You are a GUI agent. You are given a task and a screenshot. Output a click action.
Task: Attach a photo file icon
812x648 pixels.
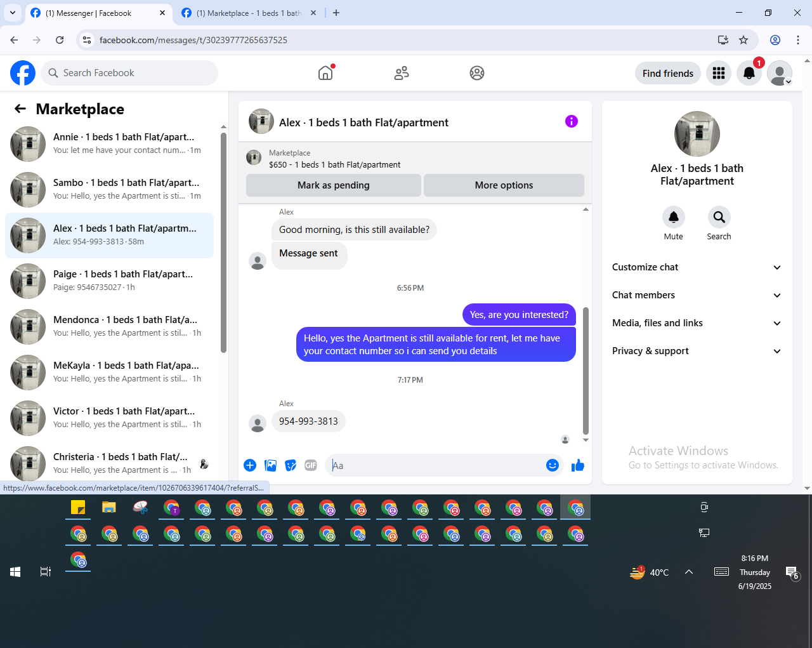270,465
